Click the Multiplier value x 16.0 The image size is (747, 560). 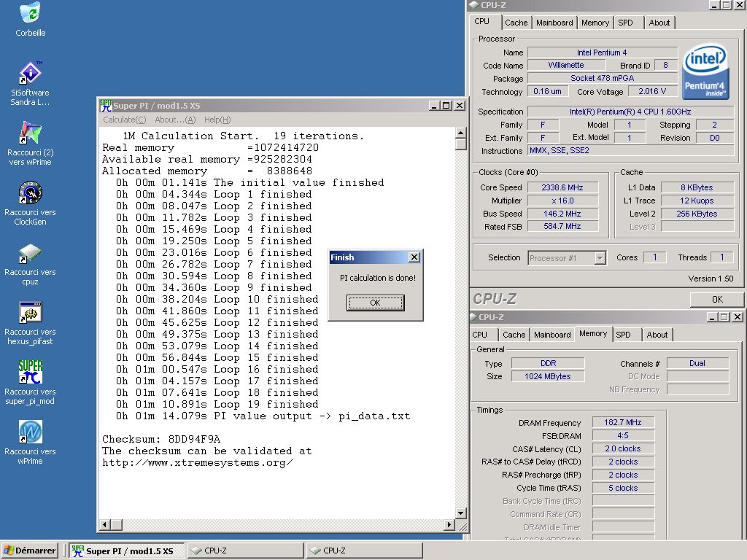pos(562,201)
